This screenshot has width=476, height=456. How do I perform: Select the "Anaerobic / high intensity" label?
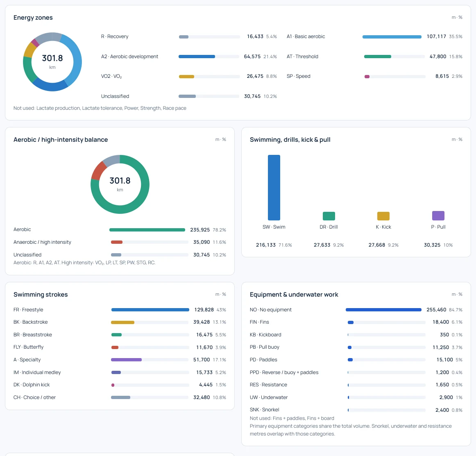coord(42,242)
